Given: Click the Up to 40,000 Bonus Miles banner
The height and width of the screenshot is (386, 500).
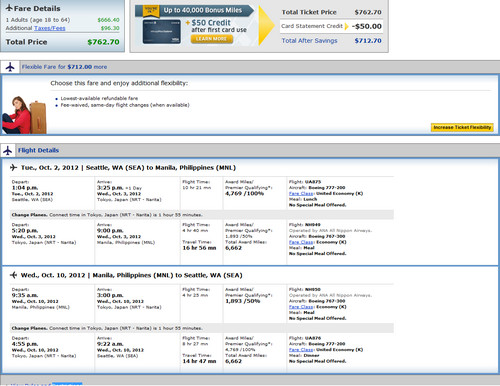Looking at the screenshot, I should (195, 11).
